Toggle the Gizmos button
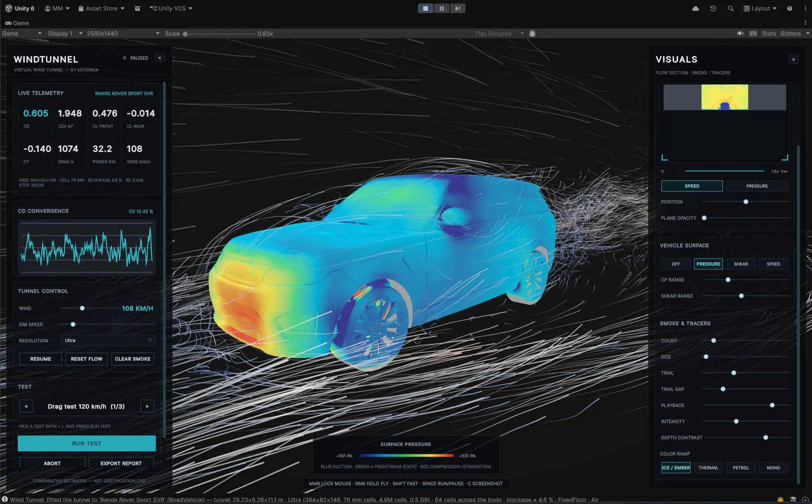 pos(790,33)
